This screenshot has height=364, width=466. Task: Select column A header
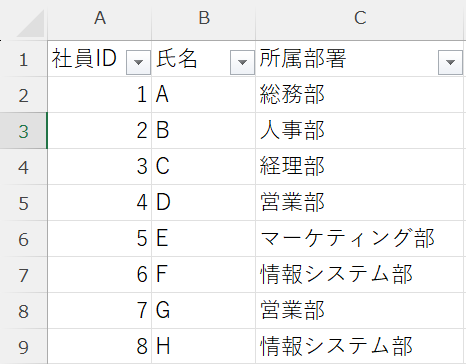(x=100, y=18)
